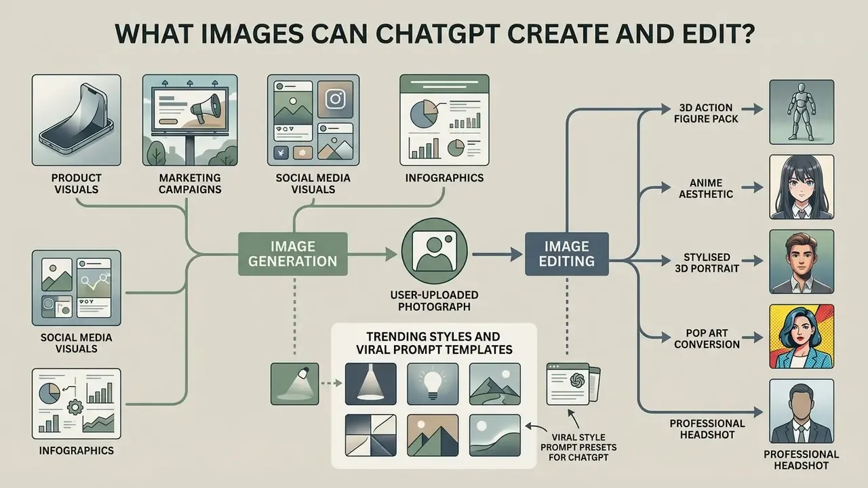Image resolution: width=868 pixels, height=488 pixels.
Task: Choose the dark hanging lamp style tile
Action: coord(370,384)
